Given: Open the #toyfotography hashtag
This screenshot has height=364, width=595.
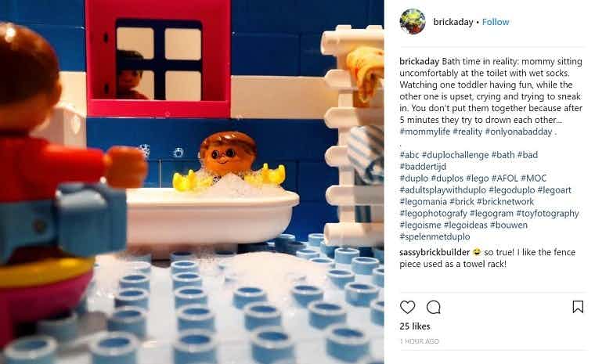Looking at the screenshot, I should (x=547, y=214).
